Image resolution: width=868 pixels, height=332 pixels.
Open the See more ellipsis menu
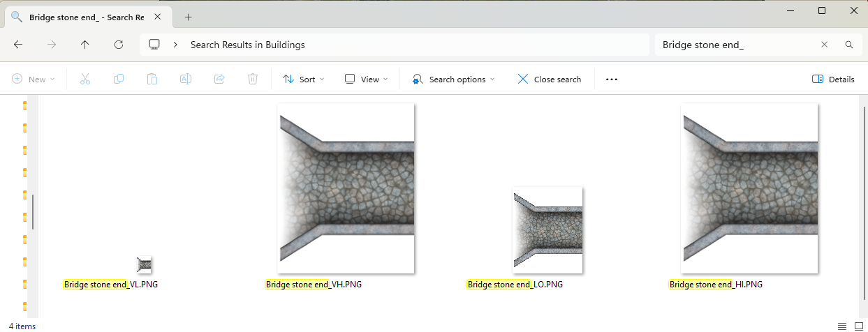point(612,80)
